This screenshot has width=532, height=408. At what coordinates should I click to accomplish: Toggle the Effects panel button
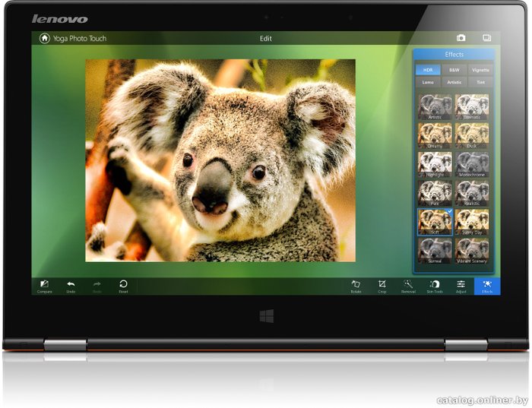487,286
